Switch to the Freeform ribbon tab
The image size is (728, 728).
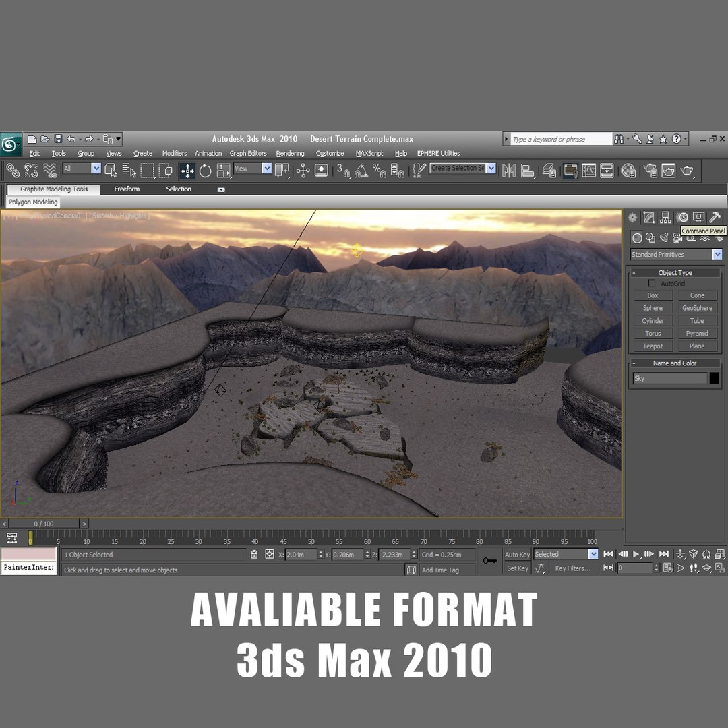click(127, 189)
